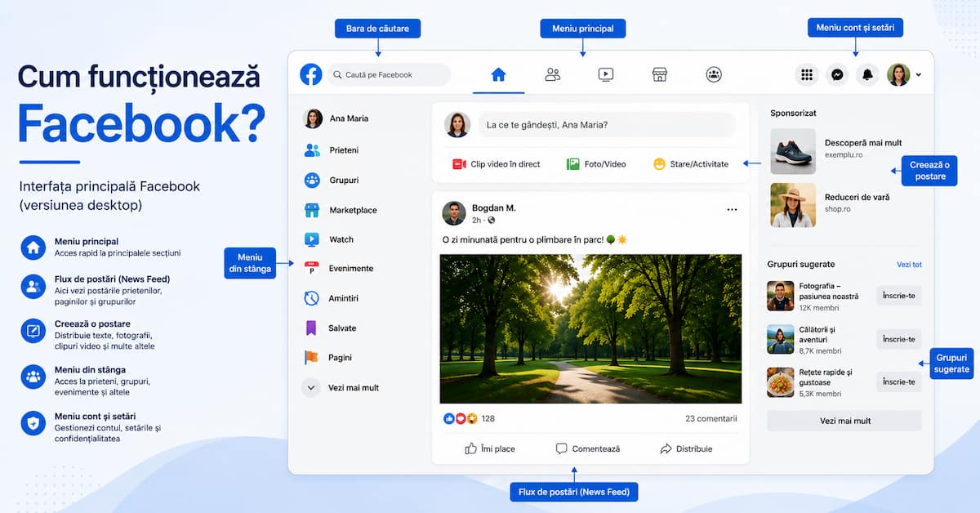Image resolution: width=980 pixels, height=513 pixels.
Task: Open the apps grid menu
Action: [807, 74]
